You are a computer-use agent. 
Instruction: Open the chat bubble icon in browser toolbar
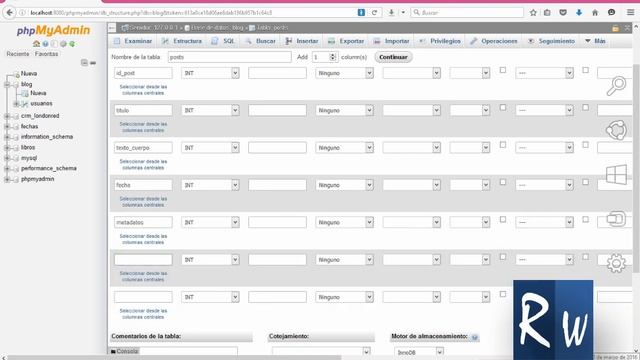[611, 13]
